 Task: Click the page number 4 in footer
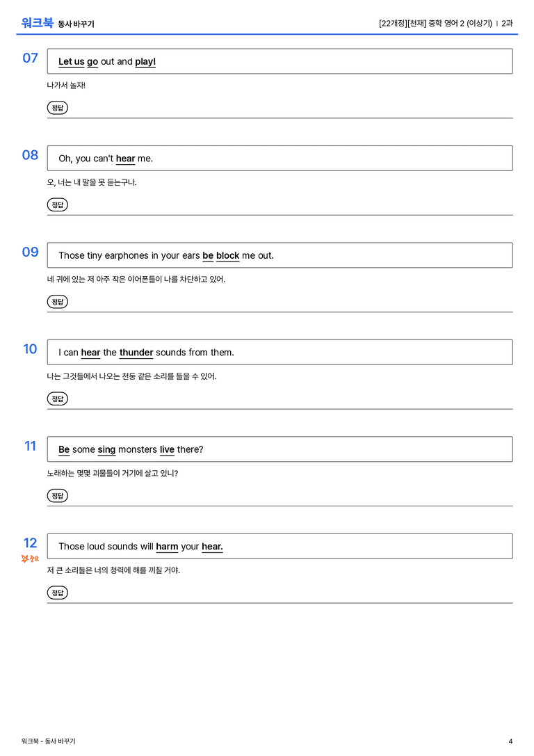click(x=510, y=741)
